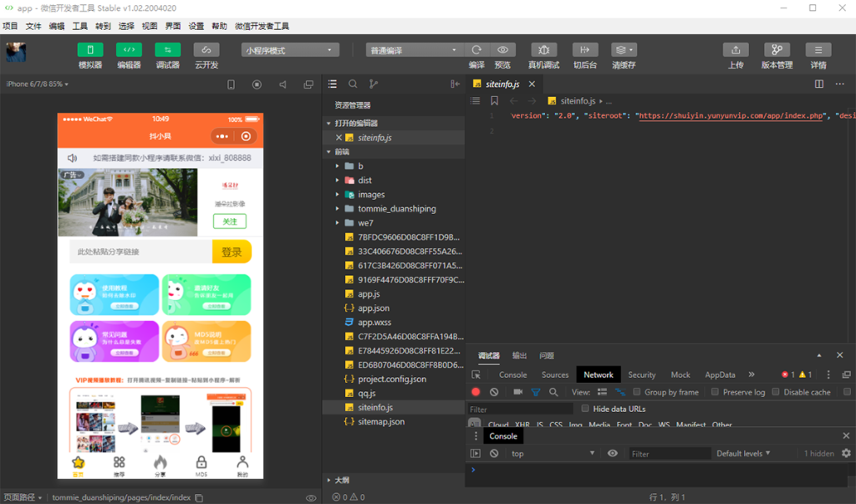856x504 pixels.
Task: Open the Cloud Development console
Action: (x=206, y=49)
